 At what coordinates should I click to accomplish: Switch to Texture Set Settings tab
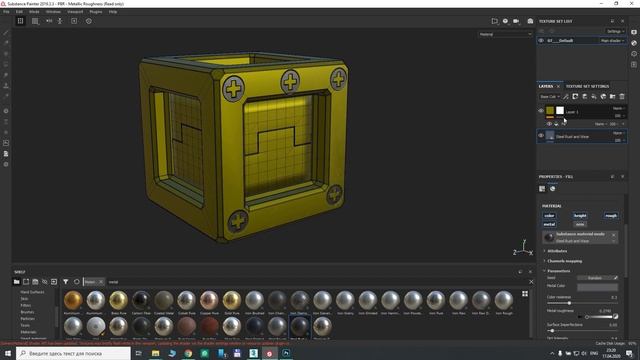[x=587, y=87]
